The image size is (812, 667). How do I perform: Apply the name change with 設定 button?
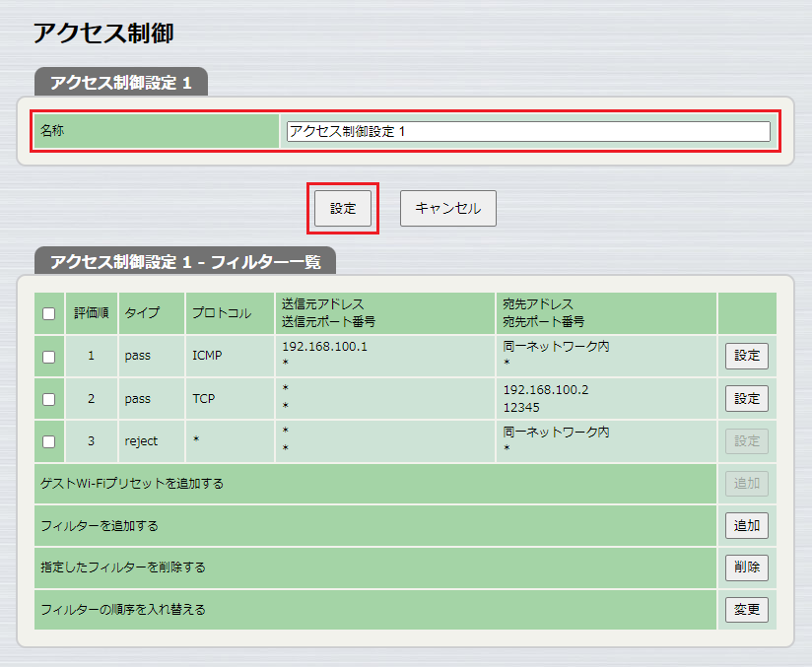pyautogui.click(x=342, y=208)
